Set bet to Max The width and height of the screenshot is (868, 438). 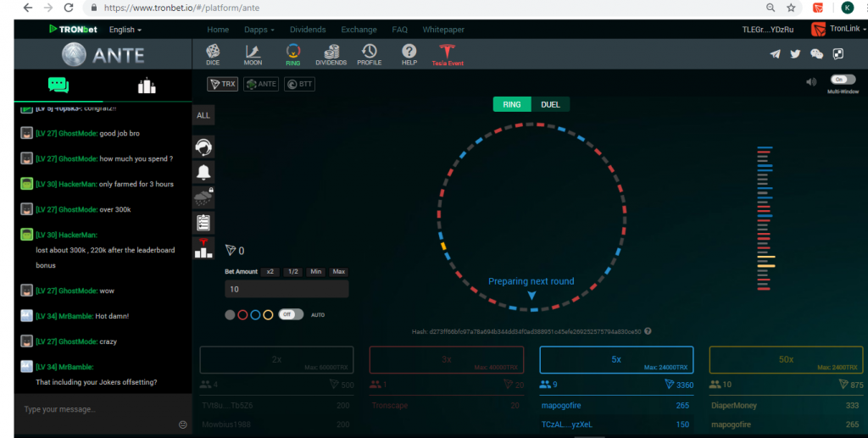click(x=339, y=272)
